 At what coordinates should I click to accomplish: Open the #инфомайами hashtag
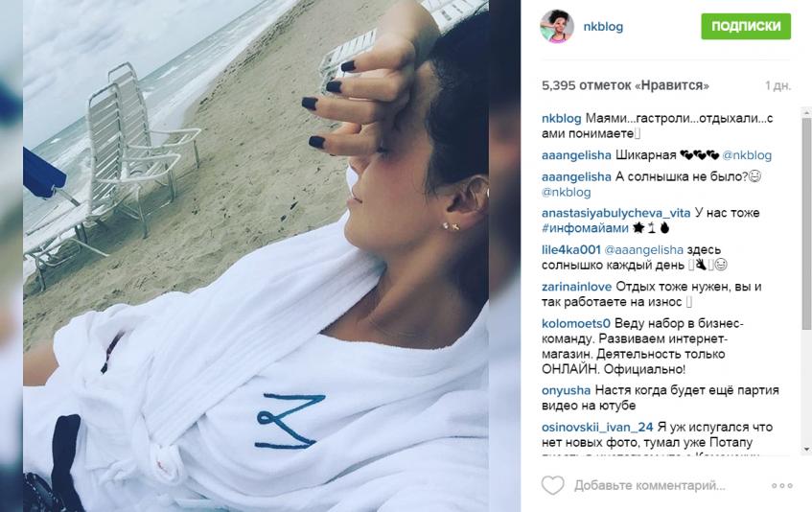[x=585, y=228]
